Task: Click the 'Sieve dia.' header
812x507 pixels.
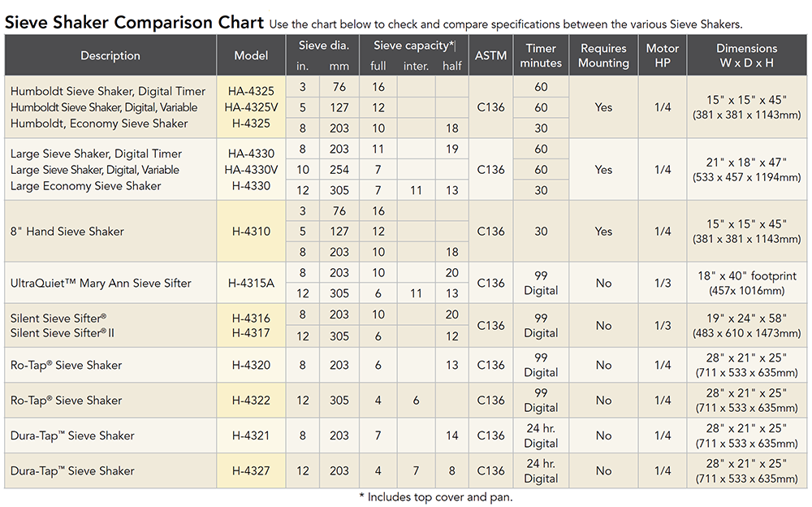Action: click(x=324, y=45)
